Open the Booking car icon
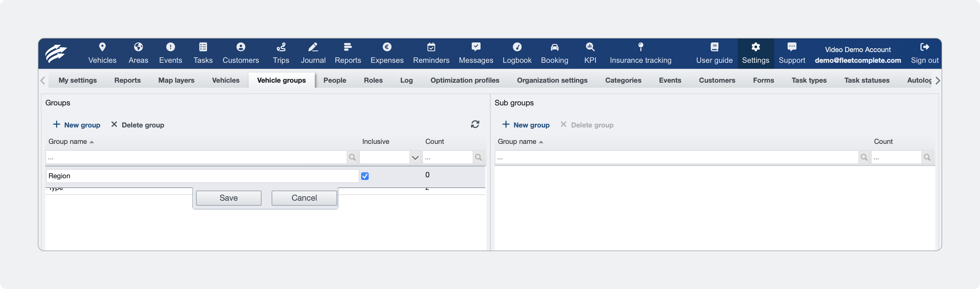The image size is (980, 289). 554,47
